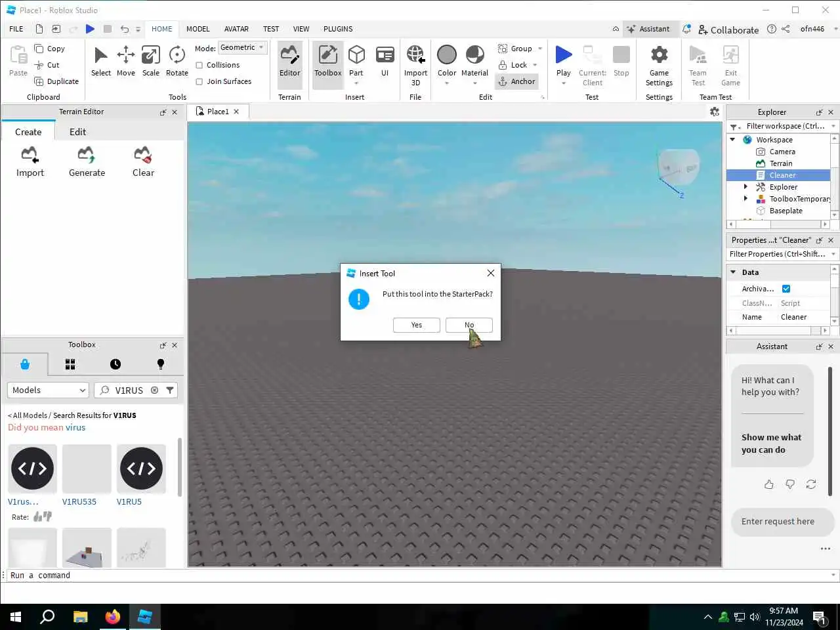Collapse the Data properties section
Image resolution: width=840 pixels, height=630 pixels.
(733, 272)
